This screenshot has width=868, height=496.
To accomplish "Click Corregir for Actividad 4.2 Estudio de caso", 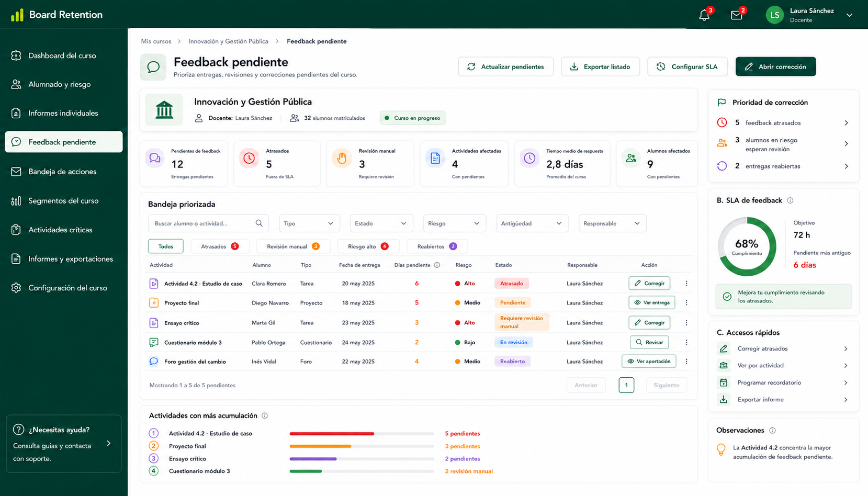I will [x=649, y=283].
